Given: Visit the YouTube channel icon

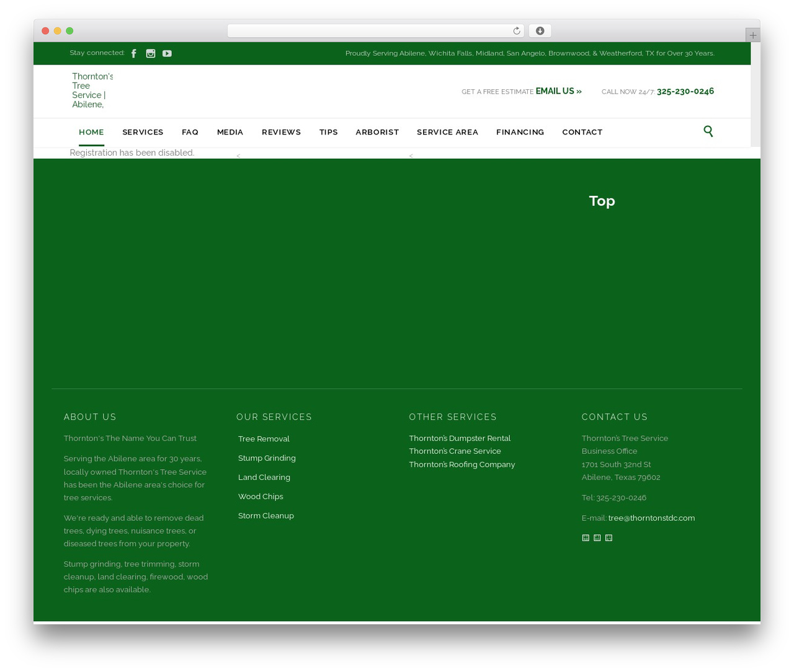Looking at the screenshot, I should click(167, 53).
